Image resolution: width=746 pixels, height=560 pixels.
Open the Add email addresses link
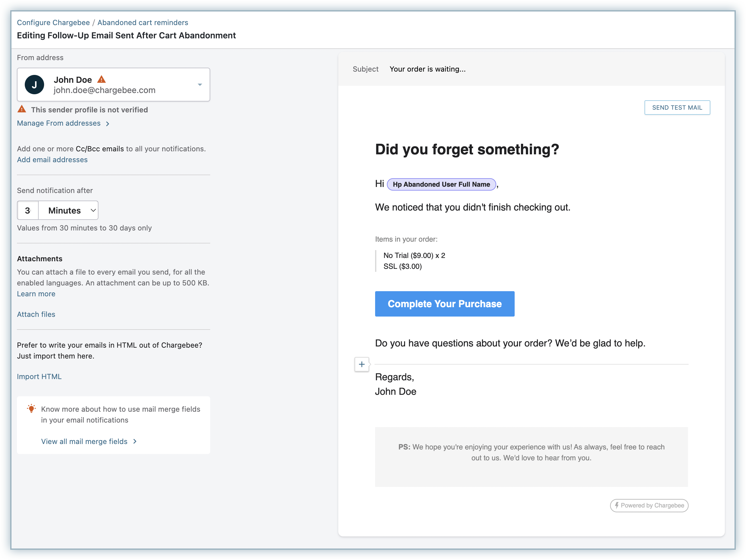point(52,159)
